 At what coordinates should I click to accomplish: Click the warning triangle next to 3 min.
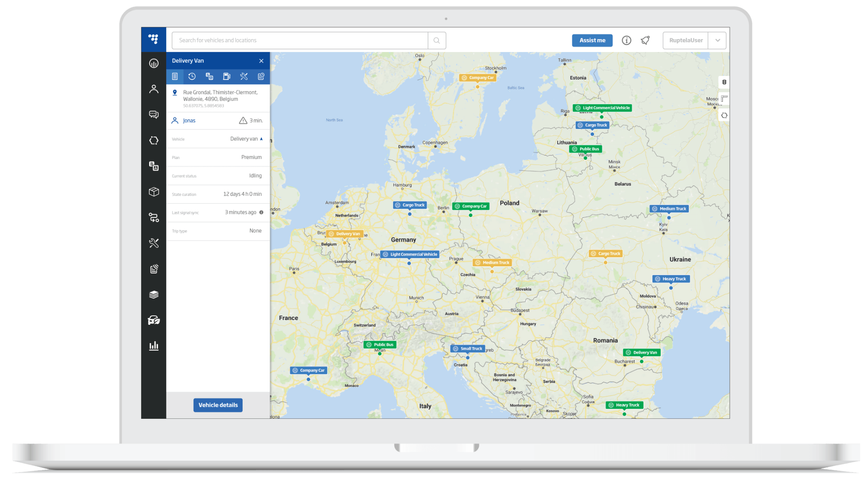click(x=243, y=121)
